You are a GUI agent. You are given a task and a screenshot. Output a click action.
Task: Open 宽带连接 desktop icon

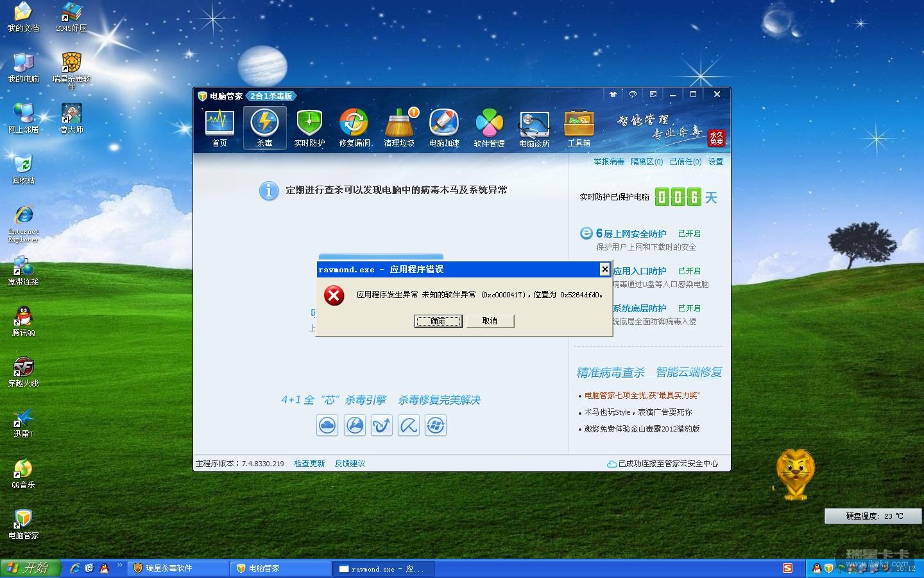click(23, 271)
